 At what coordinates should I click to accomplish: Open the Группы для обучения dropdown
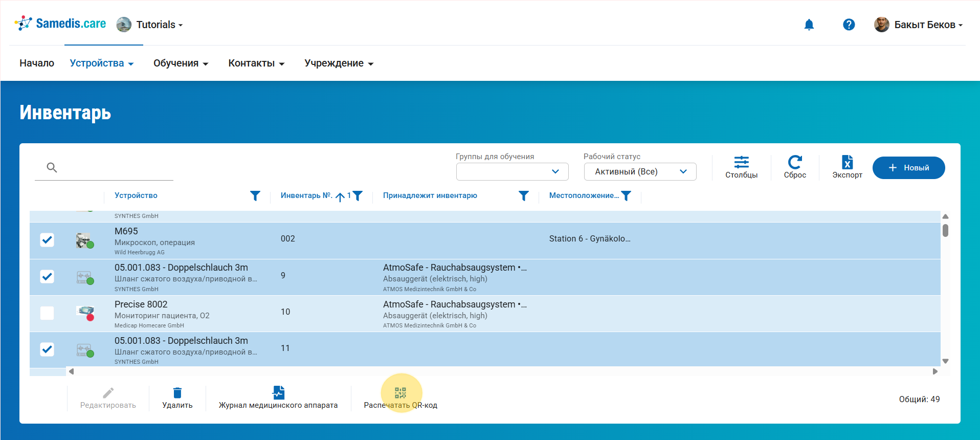click(x=512, y=171)
